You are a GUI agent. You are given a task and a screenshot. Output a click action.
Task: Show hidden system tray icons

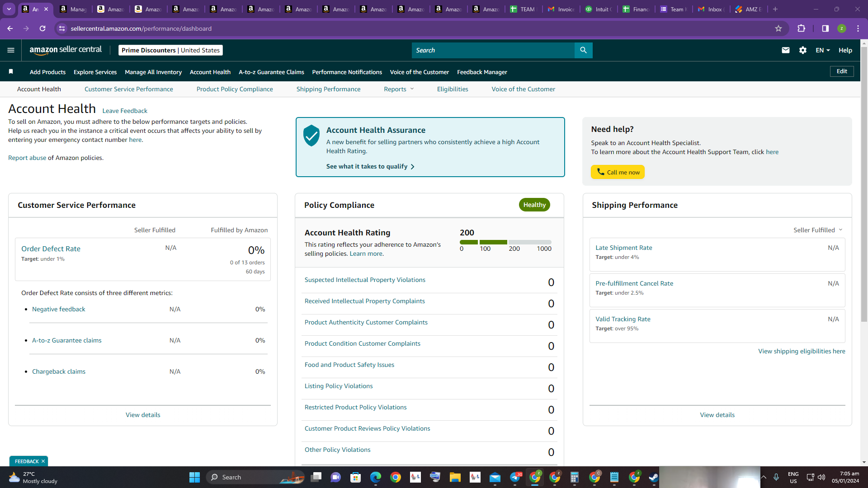[764, 477]
